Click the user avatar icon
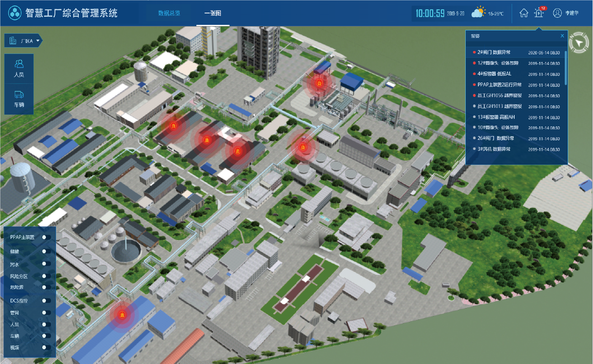 pyautogui.click(x=557, y=13)
